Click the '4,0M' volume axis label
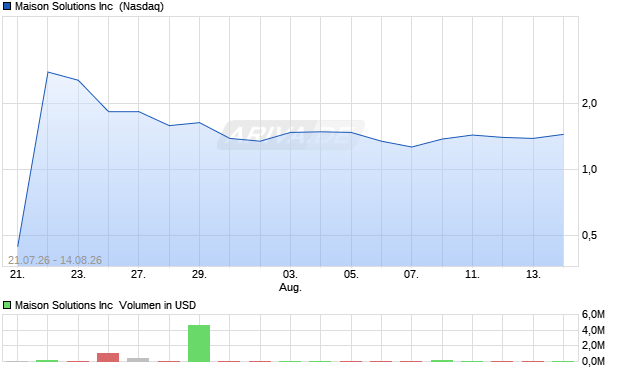Screen dimensions: 620x371 tap(593, 330)
